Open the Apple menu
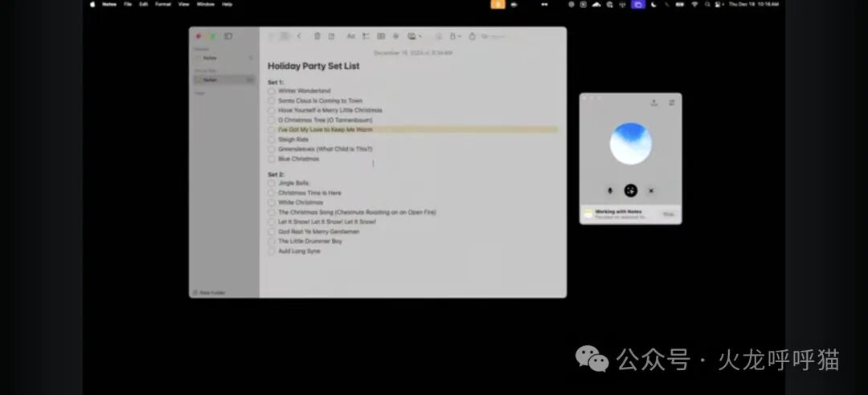The height and width of the screenshot is (395, 868). (x=92, y=5)
